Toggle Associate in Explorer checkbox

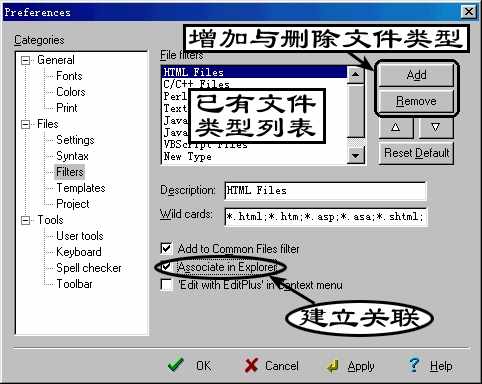pyautogui.click(x=166, y=266)
